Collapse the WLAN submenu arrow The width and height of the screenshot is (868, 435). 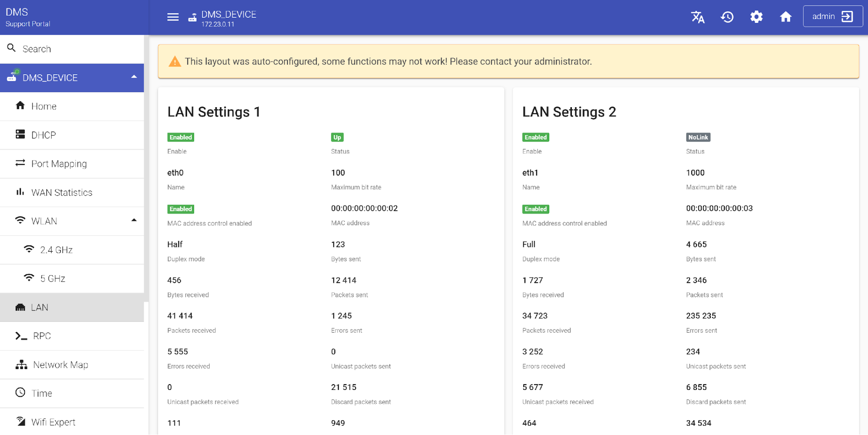pyautogui.click(x=134, y=221)
